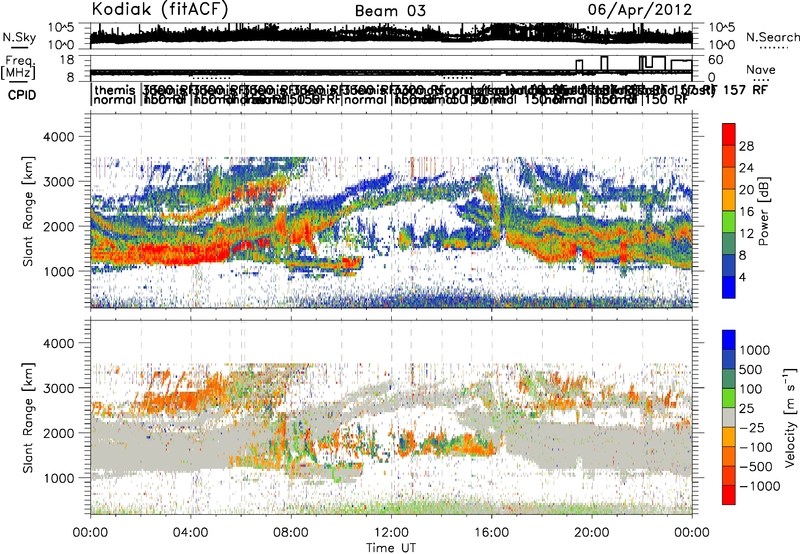Click the '20:00' time axis tick
The image size is (800, 554).
592,533
